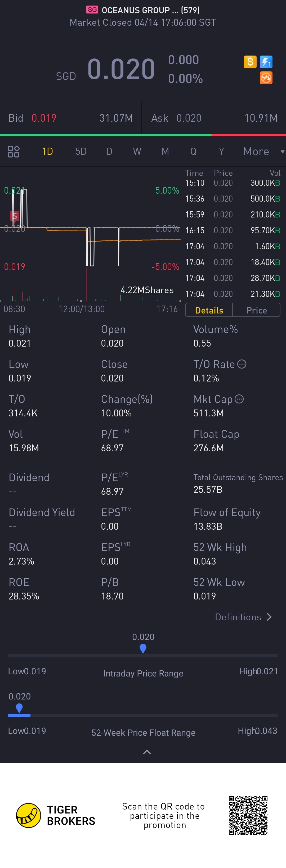This screenshot has height=868, width=286.
Task: Tap the 52-week price range marker
Action: point(19,708)
